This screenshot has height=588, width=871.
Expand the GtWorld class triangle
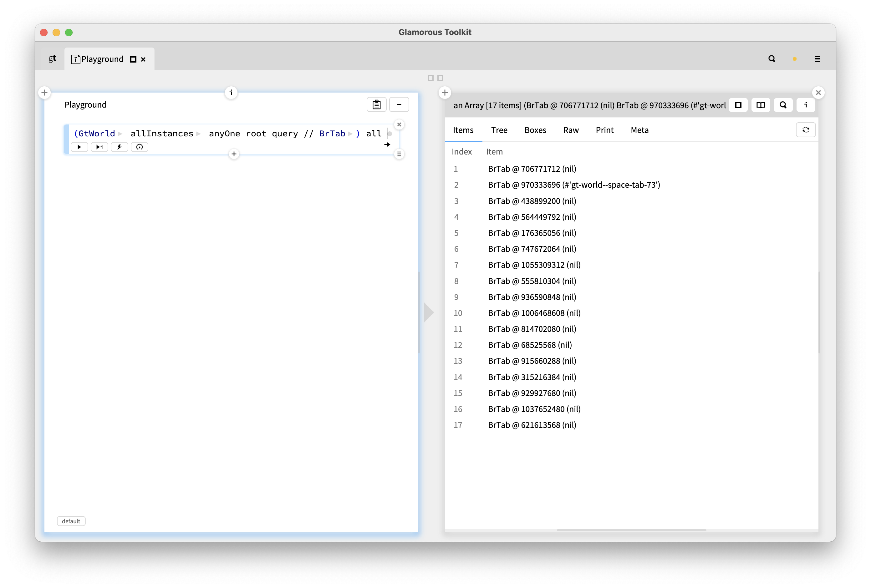(x=120, y=134)
